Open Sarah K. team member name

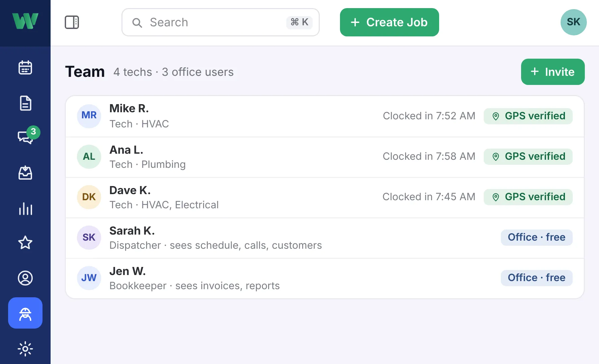click(132, 231)
